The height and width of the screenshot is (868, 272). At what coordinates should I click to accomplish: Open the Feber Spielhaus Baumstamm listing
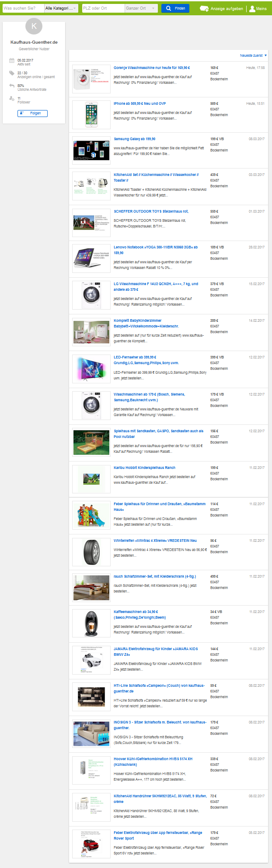160,506
